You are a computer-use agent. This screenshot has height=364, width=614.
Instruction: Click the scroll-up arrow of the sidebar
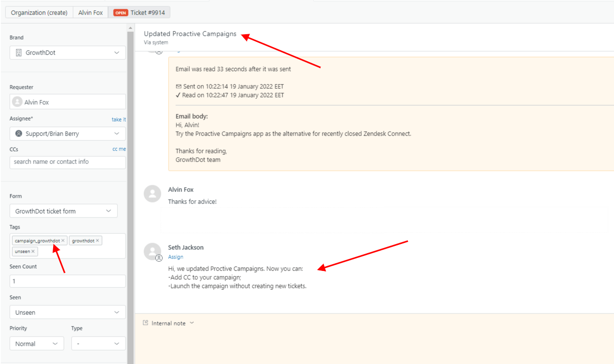click(x=130, y=29)
